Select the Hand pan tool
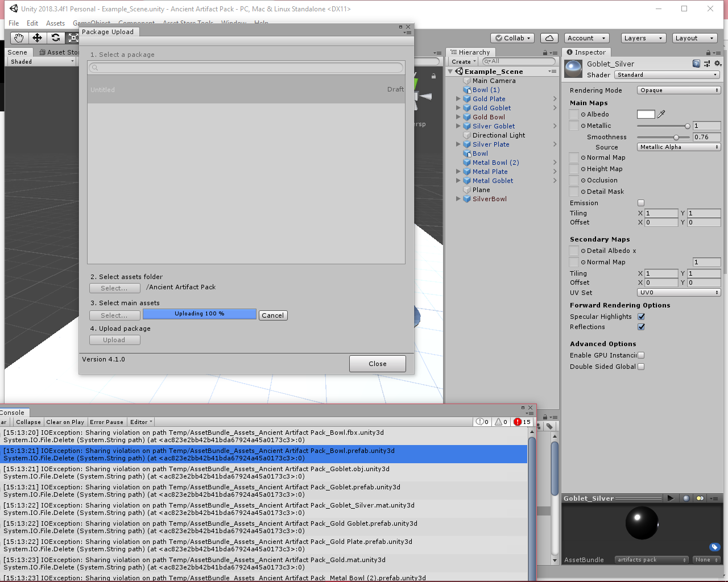Image resolution: width=728 pixels, height=582 pixels. tap(19, 38)
